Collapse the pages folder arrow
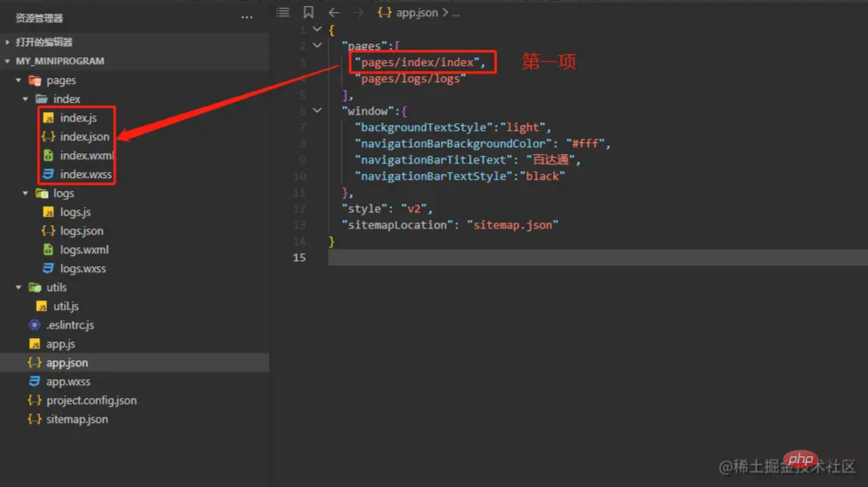Image resolution: width=868 pixels, height=487 pixels. point(18,80)
